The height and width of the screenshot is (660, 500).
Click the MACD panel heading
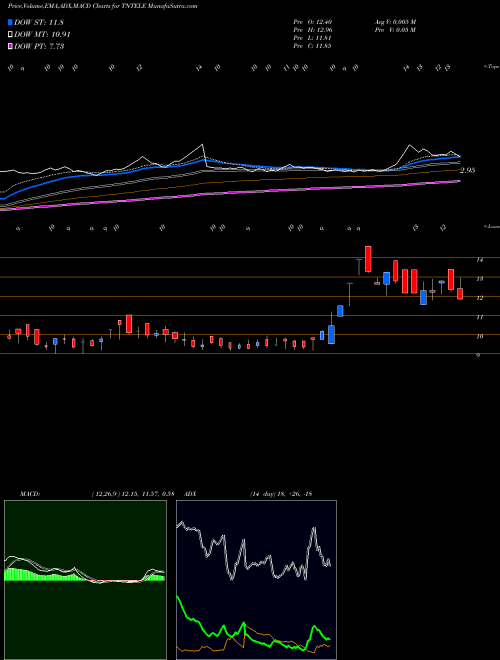29,494
